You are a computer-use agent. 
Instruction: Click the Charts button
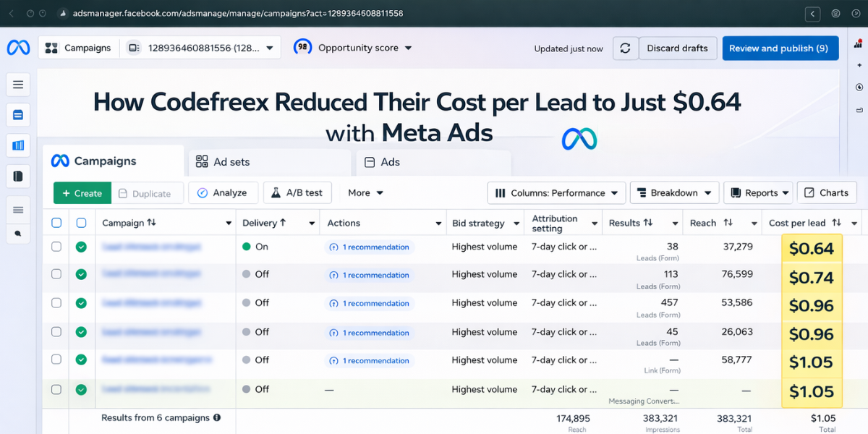tap(826, 193)
